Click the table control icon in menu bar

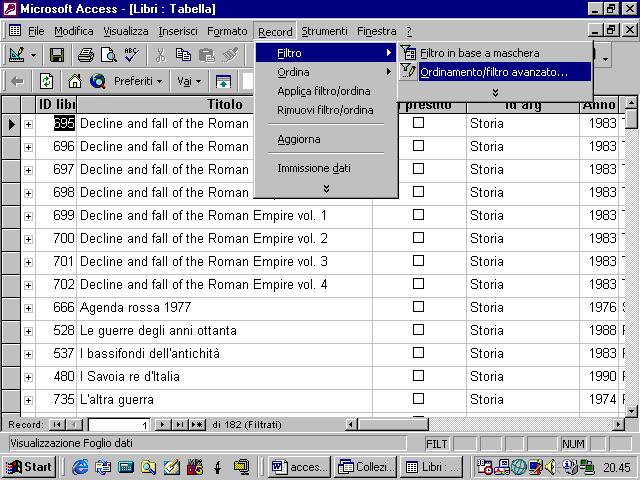pos(15,31)
